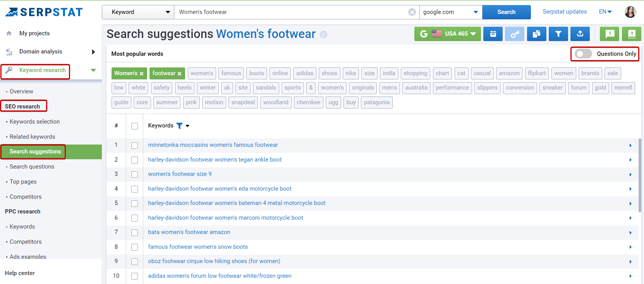The width and height of the screenshot is (644, 284).
Task: Open harley-davidson marconi motorcycle boot keyword
Action: pos(225,218)
